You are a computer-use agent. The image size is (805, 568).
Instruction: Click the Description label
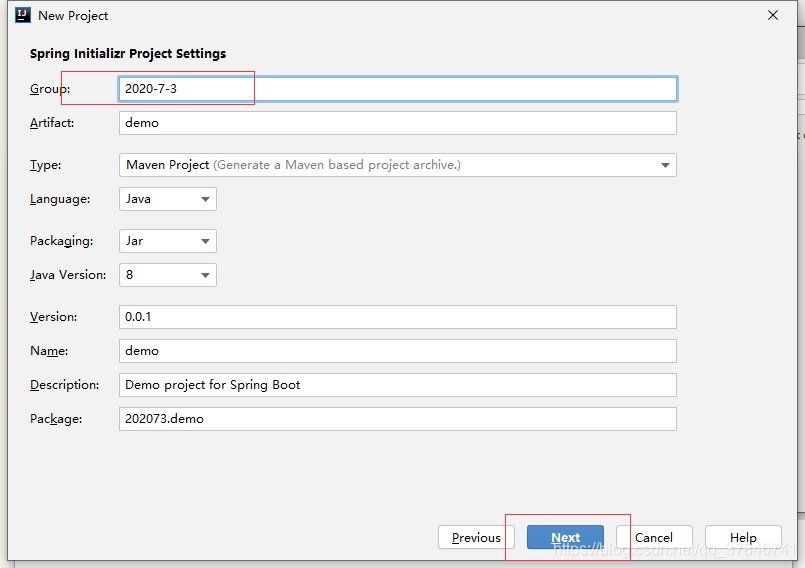tap(65, 385)
